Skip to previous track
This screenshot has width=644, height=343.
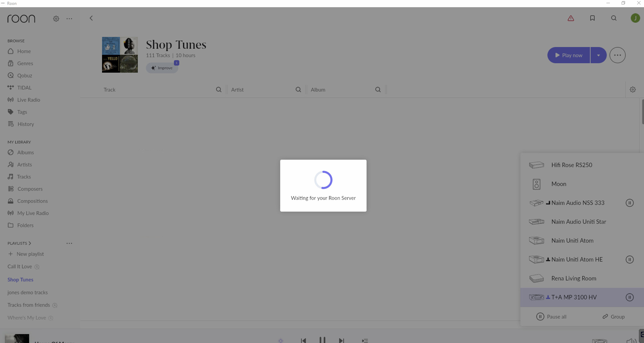click(303, 340)
